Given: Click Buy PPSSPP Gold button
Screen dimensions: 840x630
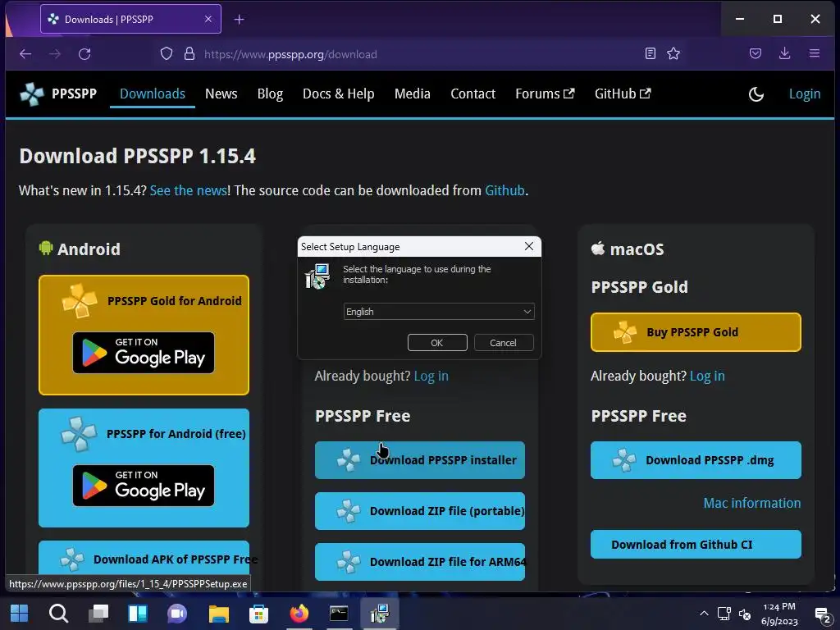Looking at the screenshot, I should 696,332.
